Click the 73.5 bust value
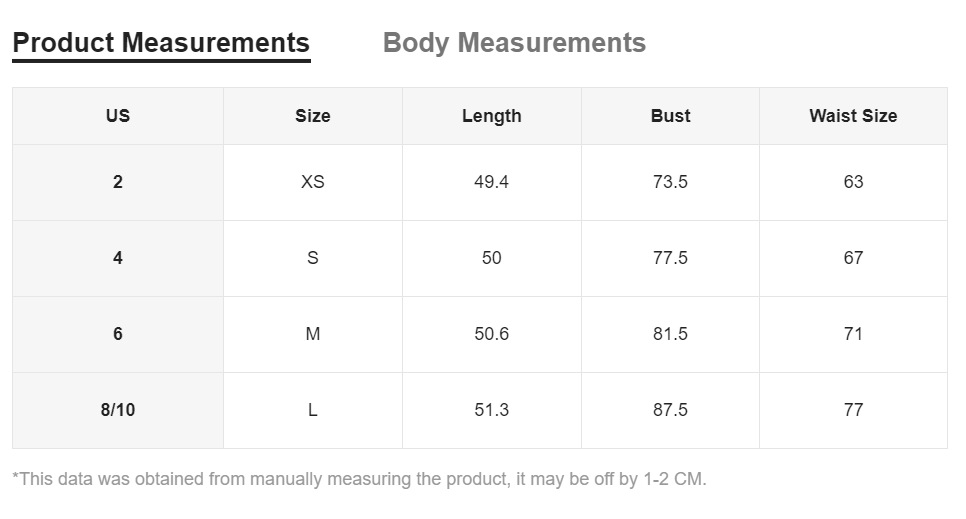This screenshot has width=966, height=519. [x=670, y=182]
